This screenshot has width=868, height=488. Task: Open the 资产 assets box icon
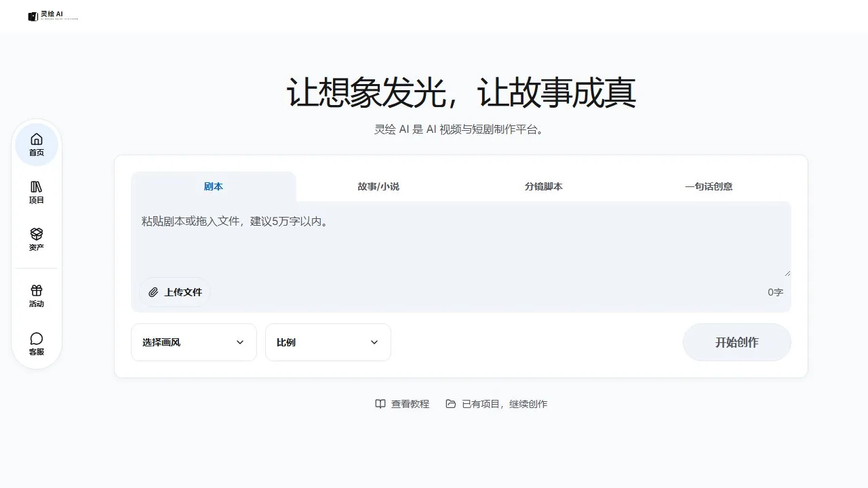pyautogui.click(x=37, y=234)
